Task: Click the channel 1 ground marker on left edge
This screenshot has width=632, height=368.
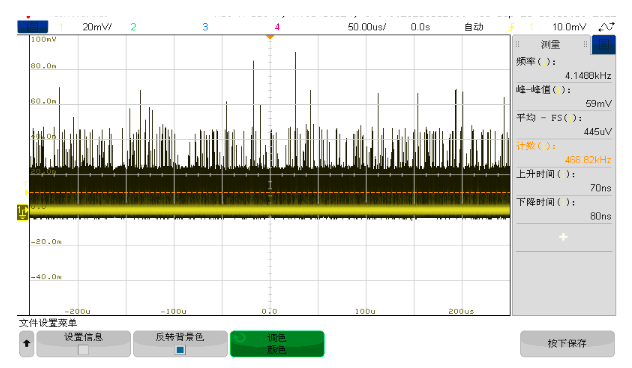Action: tap(23, 212)
